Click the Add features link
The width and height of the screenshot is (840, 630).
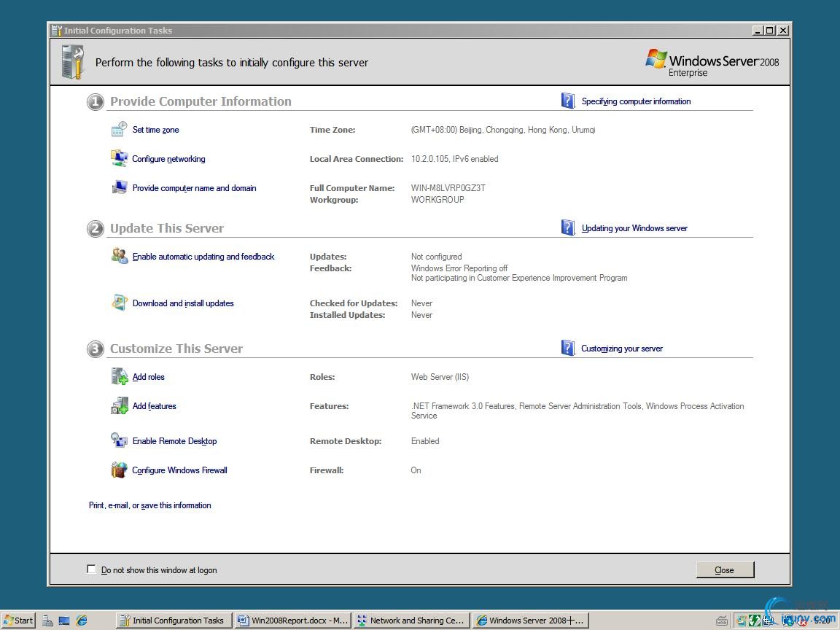[x=155, y=406]
